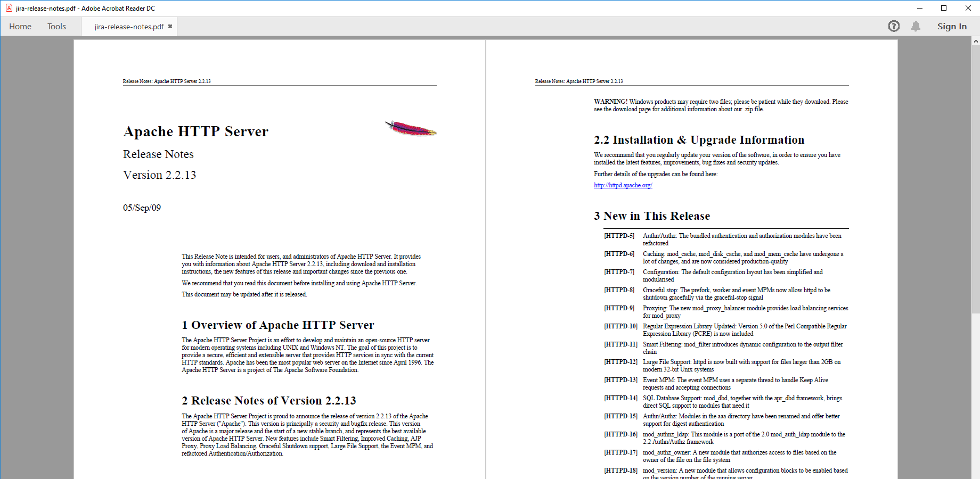
Task: Click the vertical scrollbar thumb
Action: point(976,179)
